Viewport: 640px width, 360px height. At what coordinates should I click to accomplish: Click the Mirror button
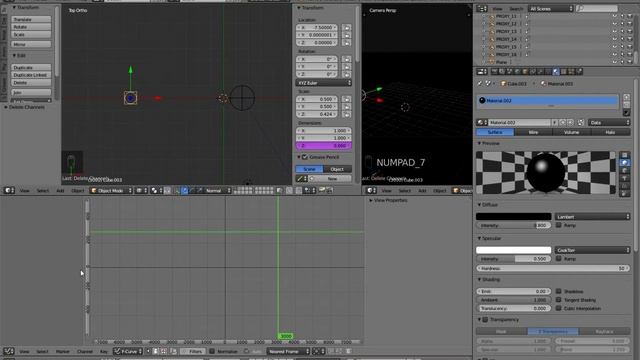coord(31,44)
